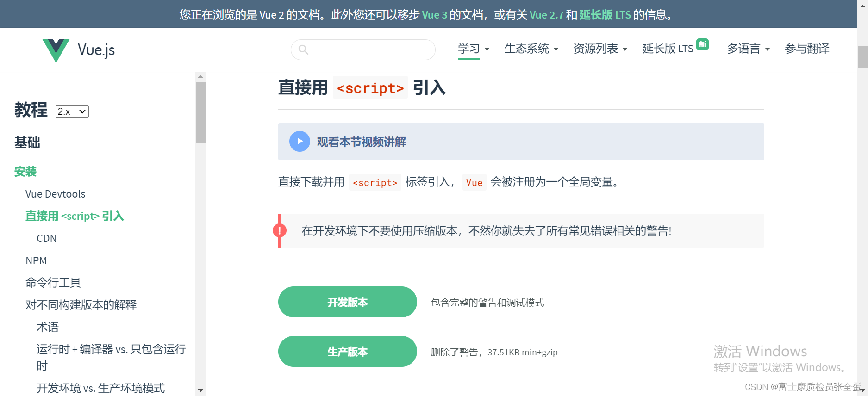Click the main page scrollbar thumb
The image size is (868, 396).
point(862,57)
